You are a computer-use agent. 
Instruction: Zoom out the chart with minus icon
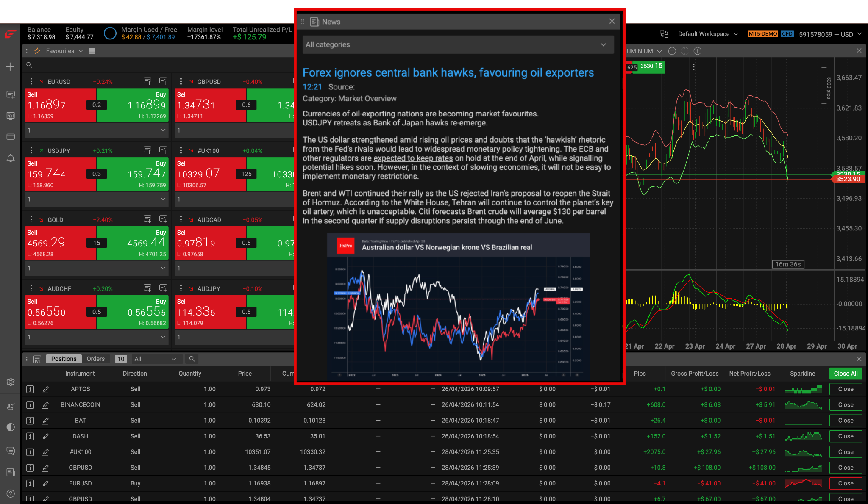point(672,51)
